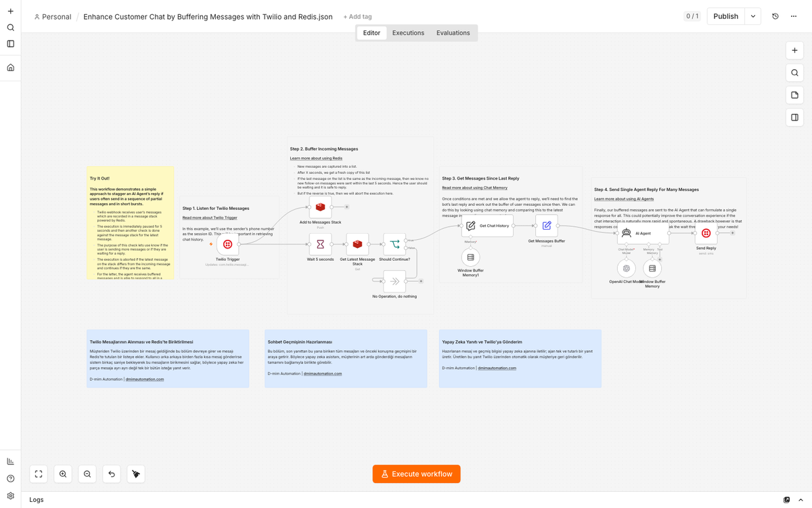Click the create new plus icon in left sidebar
The width and height of the screenshot is (812, 508).
click(x=10, y=12)
